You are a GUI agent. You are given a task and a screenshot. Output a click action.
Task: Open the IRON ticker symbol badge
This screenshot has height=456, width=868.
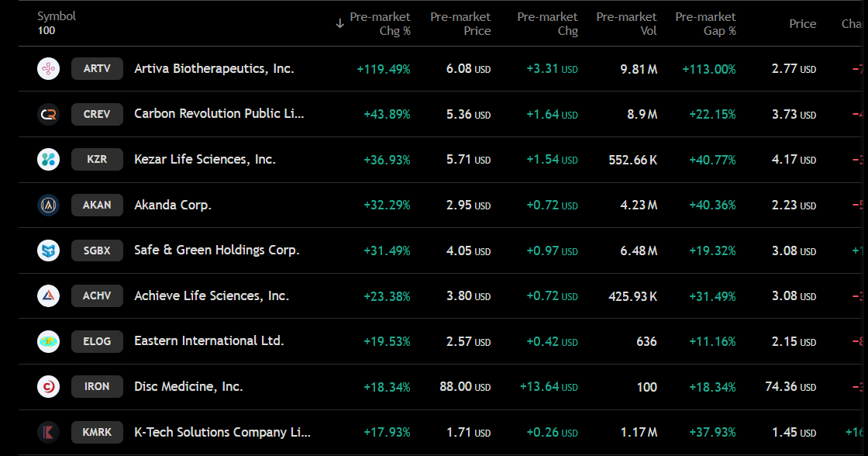[x=97, y=387]
